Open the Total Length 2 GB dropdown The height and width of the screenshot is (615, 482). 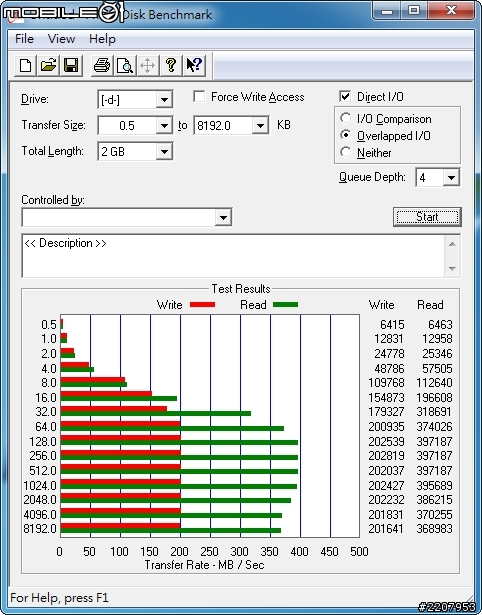coord(164,151)
